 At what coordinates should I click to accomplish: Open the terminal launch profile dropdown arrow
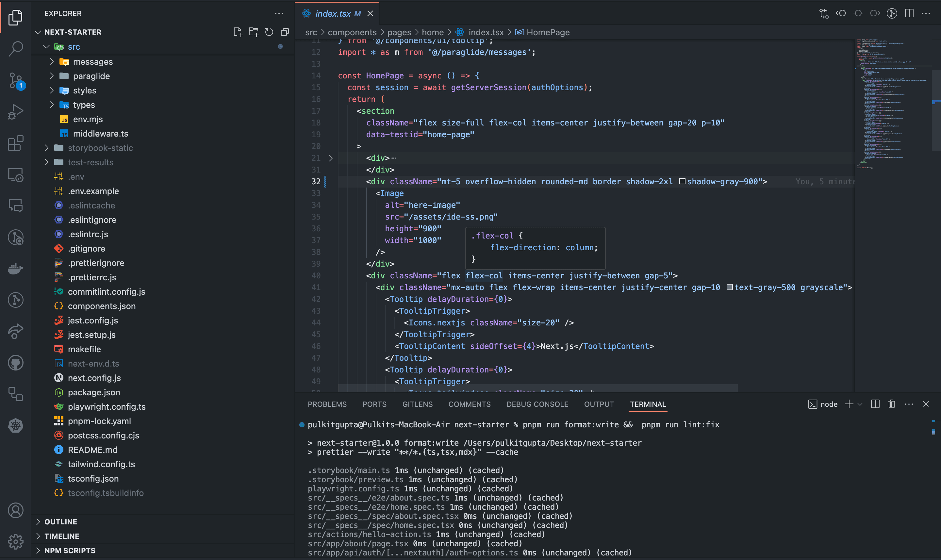[x=860, y=404]
